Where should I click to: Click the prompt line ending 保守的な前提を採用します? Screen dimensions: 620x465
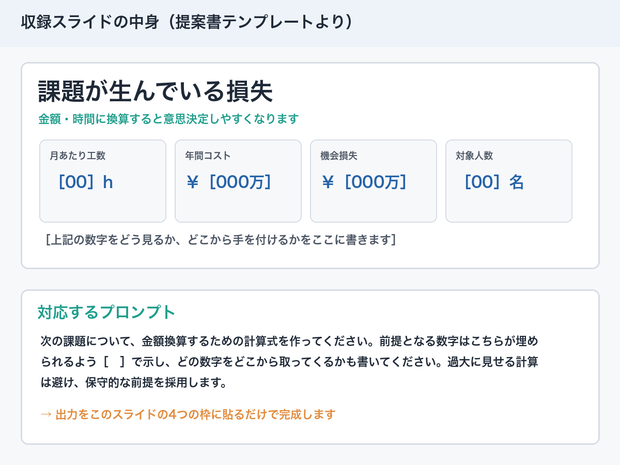(134, 382)
